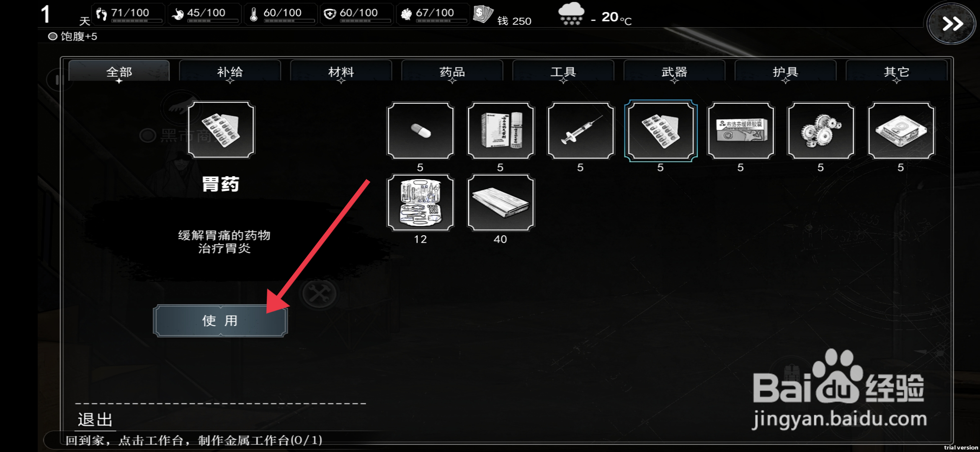Select the medicine box with spray item
Image resolution: width=980 pixels, height=452 pixels.
[x=500, y=131]
